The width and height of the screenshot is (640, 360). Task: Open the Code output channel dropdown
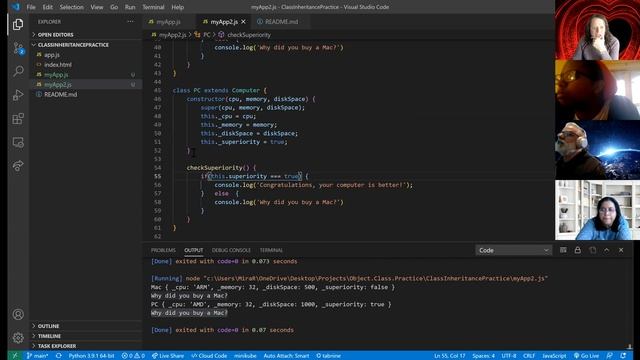pyautogui.click(x=513, y=250)
